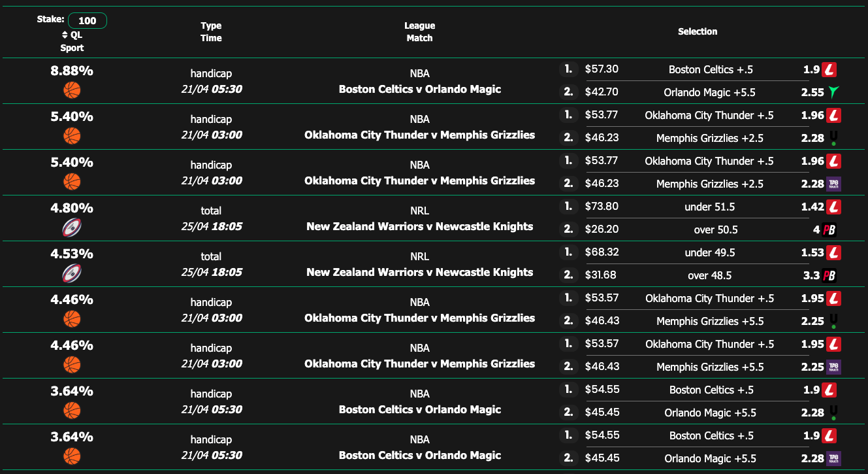The height and width of the screenshot is (474, 868).
Task: Click the 8.88% arbitrage percentage
Action: [72, 70]
